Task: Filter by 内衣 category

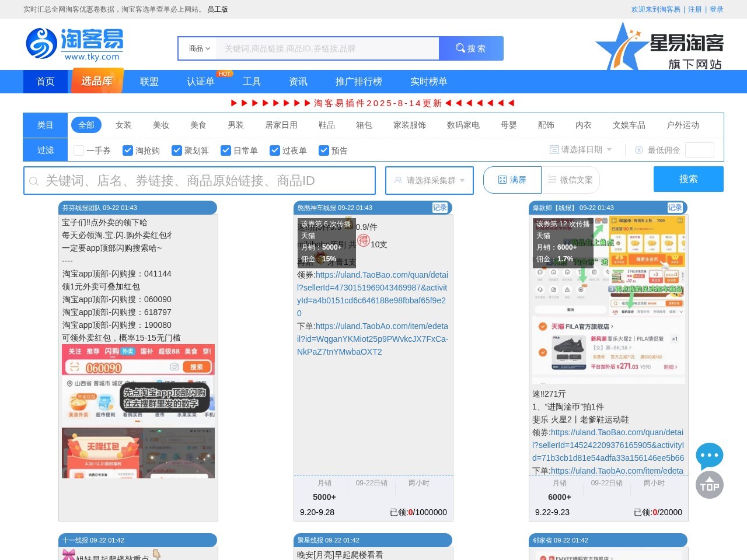Action: pyautogui.click(x=584, y=125)
